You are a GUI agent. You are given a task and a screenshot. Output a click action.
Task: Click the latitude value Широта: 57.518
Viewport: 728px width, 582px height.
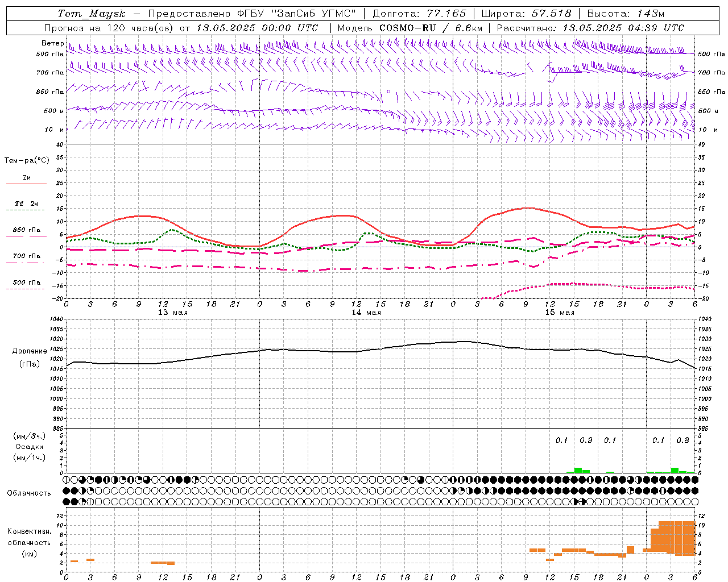click(526, 14)
